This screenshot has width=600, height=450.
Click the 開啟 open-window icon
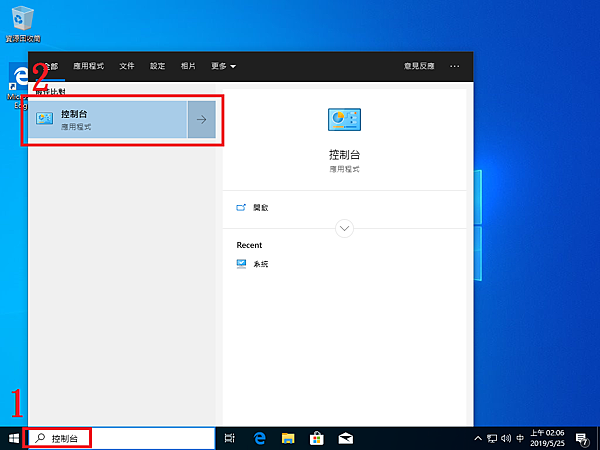[241, 208]
